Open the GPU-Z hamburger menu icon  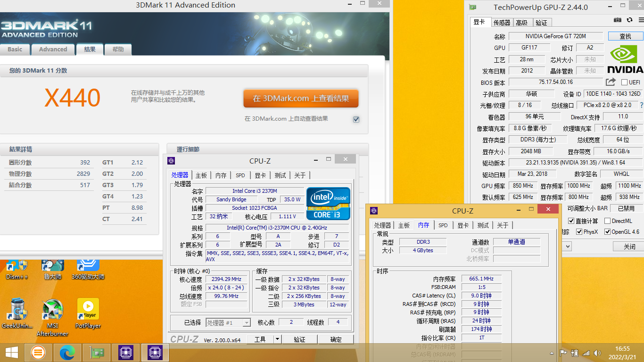(640, 20)
